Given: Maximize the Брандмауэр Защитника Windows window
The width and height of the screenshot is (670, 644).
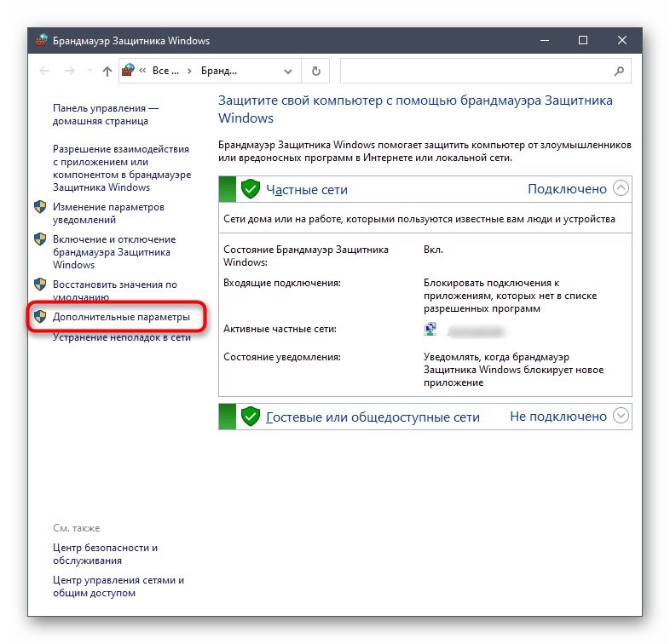Looking at the screenshot, I should click(x=583, y=41).
